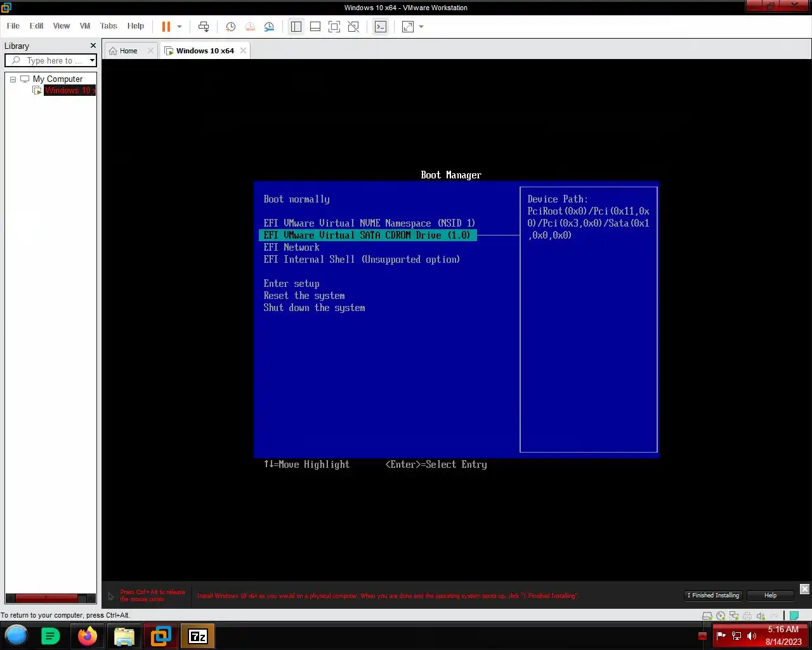Image resolution: width=812 pixels, height=650 pixels.
Task: Open the View menu
Action: point(62,26)
